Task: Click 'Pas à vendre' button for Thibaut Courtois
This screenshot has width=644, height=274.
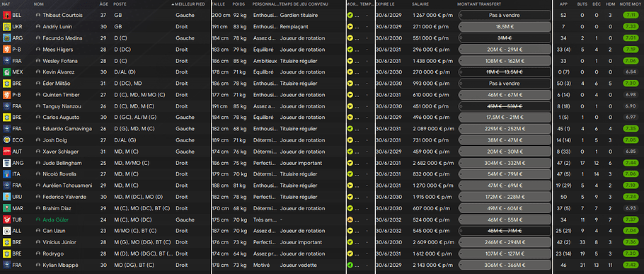Action: coord(505,15)
